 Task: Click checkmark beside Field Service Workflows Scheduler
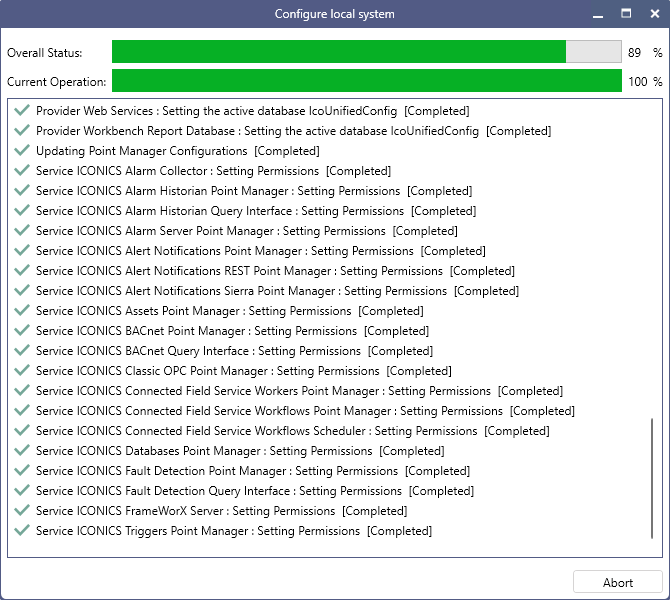[x=22, y=430]
